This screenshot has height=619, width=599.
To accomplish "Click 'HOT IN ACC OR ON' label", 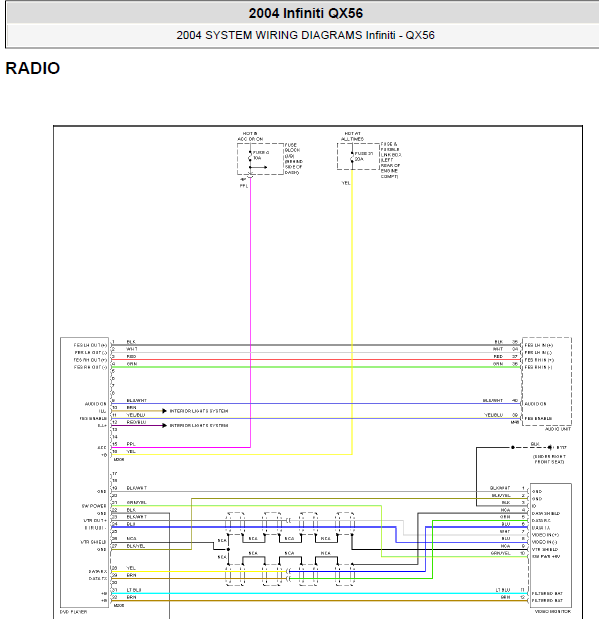I will pyautogui.click(x=250, y=137).
